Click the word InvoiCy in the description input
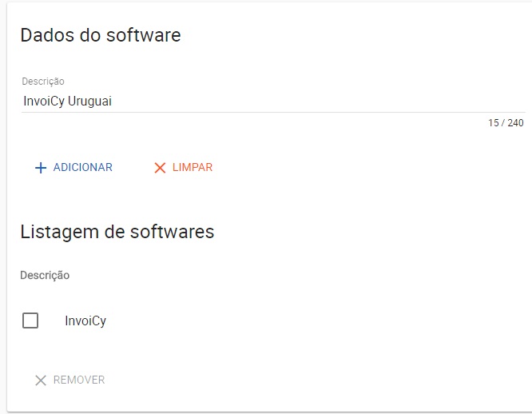Image resolution: width=532 pixels, height=414 pixels. (44, 102)
